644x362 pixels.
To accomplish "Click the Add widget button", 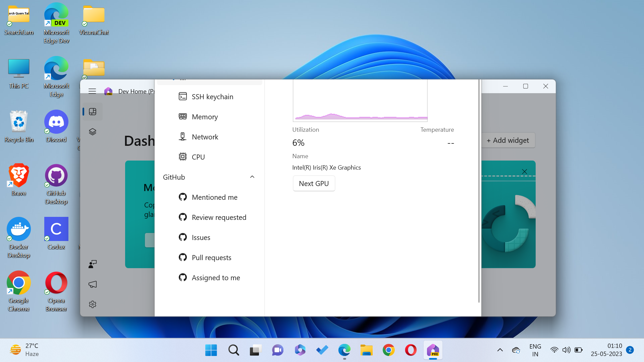I will click(x=508, y=140).
